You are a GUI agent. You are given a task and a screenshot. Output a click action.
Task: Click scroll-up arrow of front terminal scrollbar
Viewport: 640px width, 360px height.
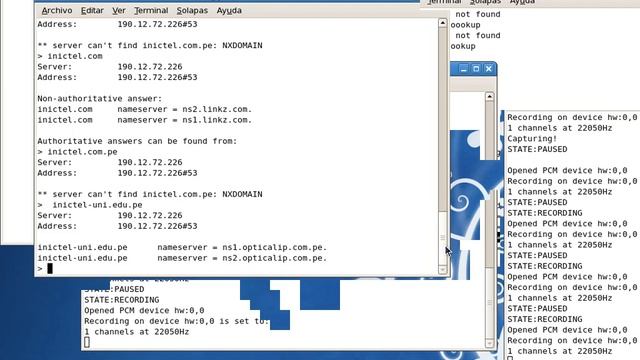[443, 23]
